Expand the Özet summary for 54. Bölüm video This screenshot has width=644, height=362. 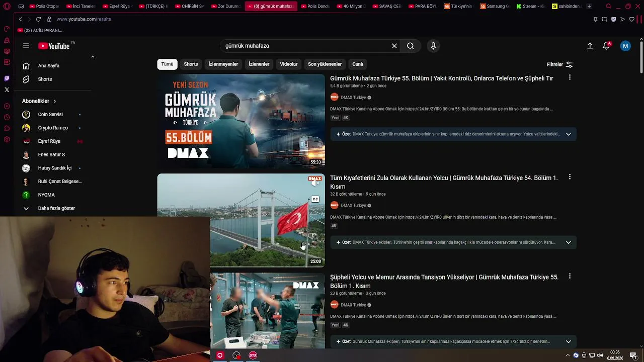pos(569,242)
